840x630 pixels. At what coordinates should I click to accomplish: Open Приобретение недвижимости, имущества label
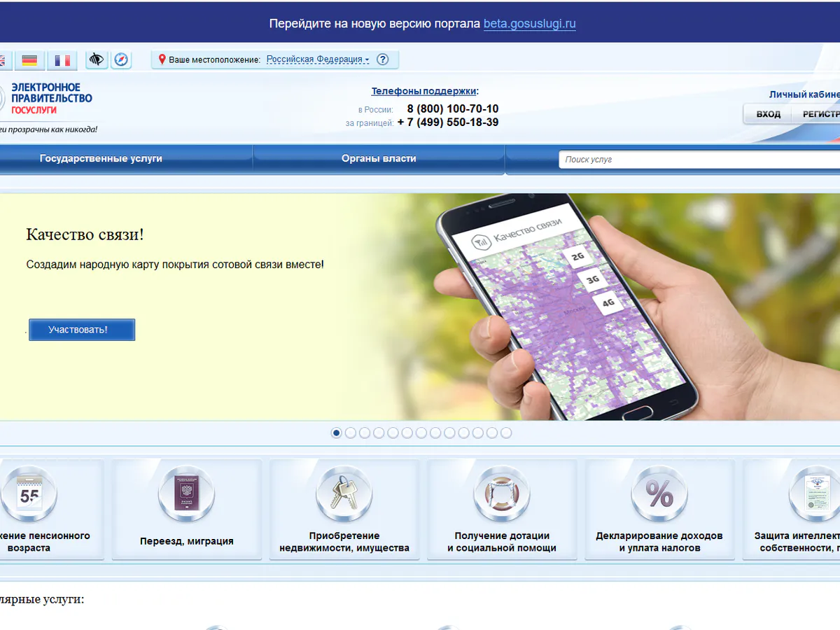click(x=344, y=542)
